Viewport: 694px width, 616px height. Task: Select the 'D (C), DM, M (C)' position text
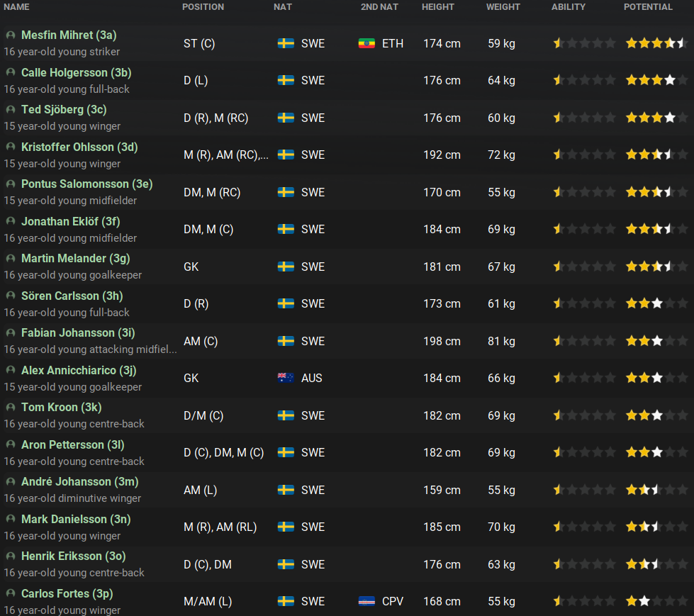pos(223,453)
